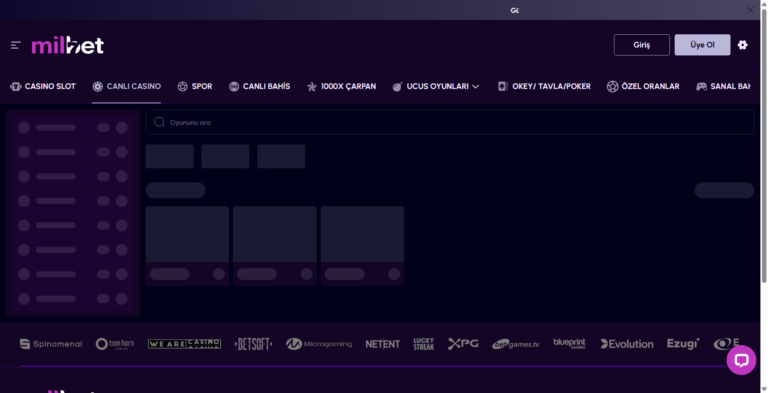Open the Okey/Tavla/Poker tab

[x=544, y=87]
